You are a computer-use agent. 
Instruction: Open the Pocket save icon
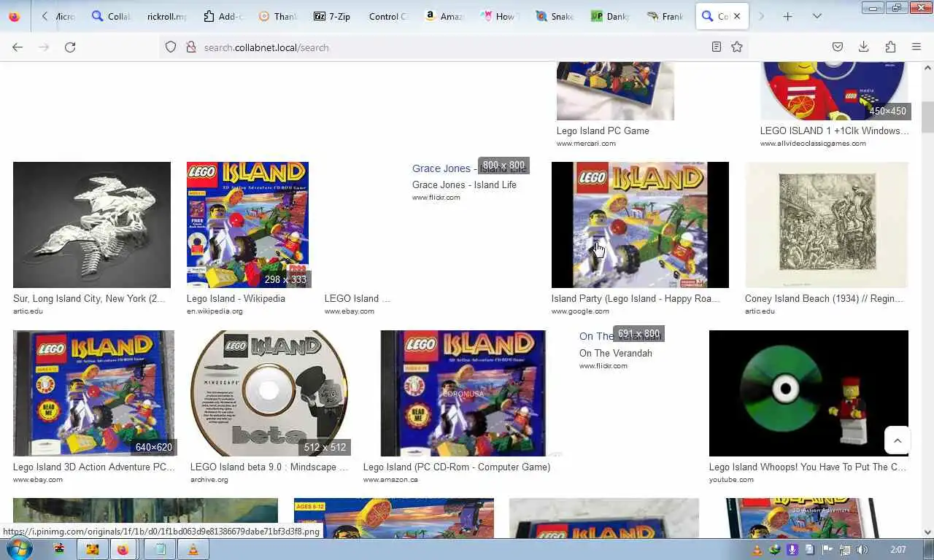coord(838,47)
